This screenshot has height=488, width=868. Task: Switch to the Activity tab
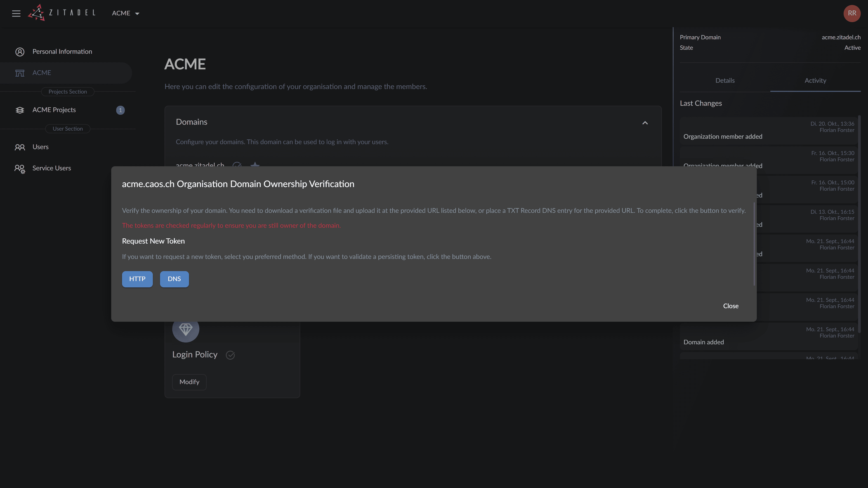pos(815,80)
